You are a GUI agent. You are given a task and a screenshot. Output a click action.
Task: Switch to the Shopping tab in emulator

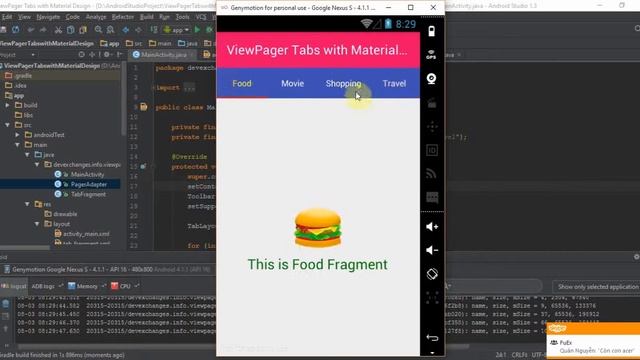[x=343, y=83]
